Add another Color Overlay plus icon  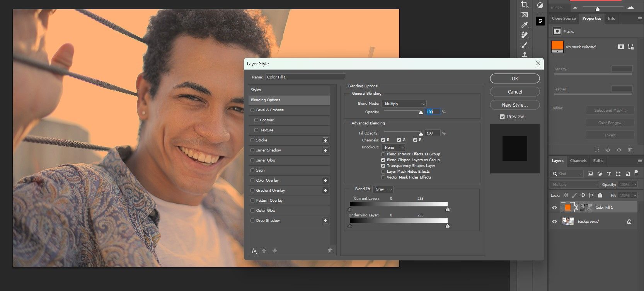325,180
